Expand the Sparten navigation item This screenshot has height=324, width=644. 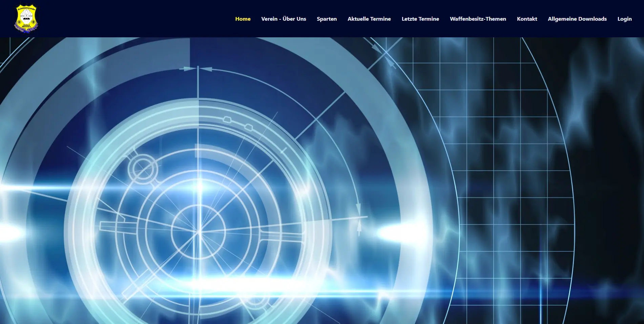pyautogui.click(x=327, y=19)
